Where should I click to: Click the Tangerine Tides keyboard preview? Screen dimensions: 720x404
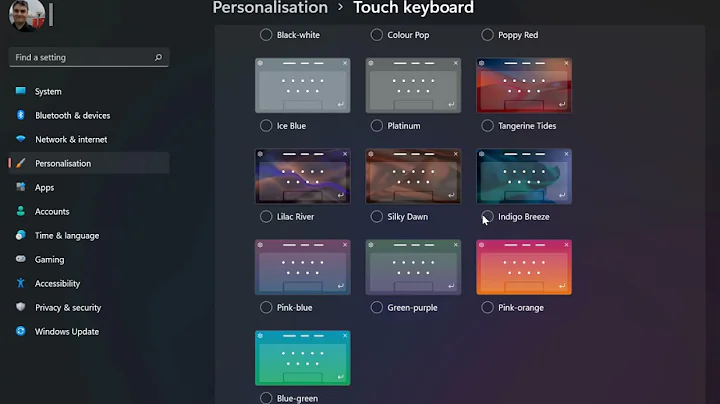tap(524, 85)
